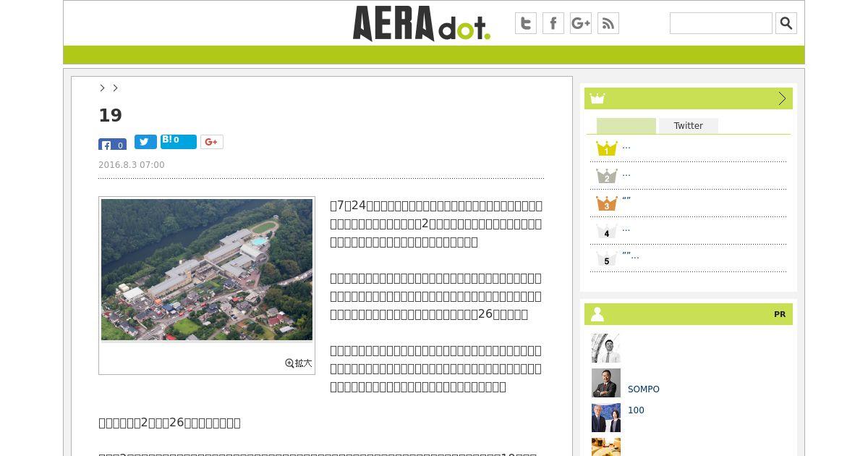Bookmark article with Hatena B! button
This screenshot has height=456, width=868.
coord(179,142)
